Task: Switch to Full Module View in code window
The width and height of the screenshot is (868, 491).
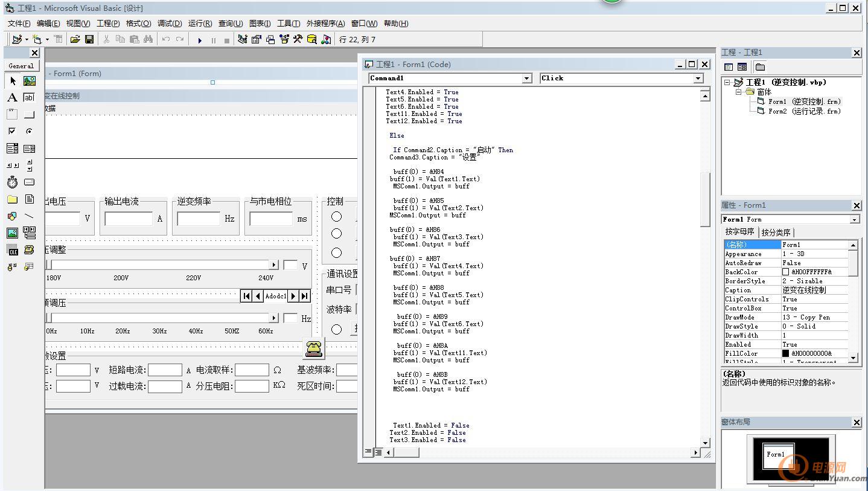Action: click(378, 452)
